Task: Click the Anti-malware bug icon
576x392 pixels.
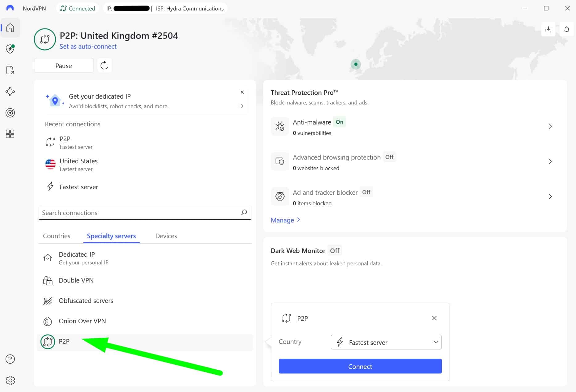Action: 280,126
